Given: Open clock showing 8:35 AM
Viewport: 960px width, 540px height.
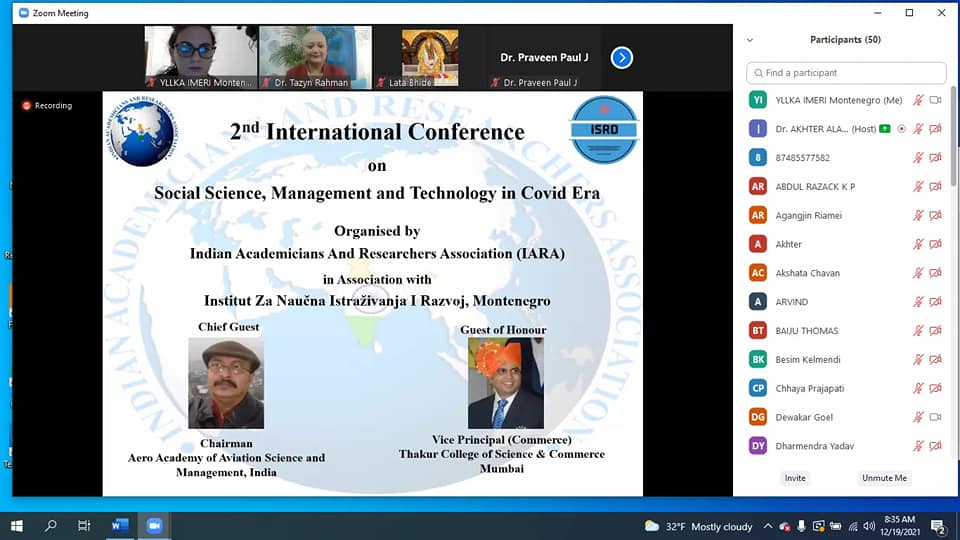Looking at the screenshot, I should [x=900, y=526].
